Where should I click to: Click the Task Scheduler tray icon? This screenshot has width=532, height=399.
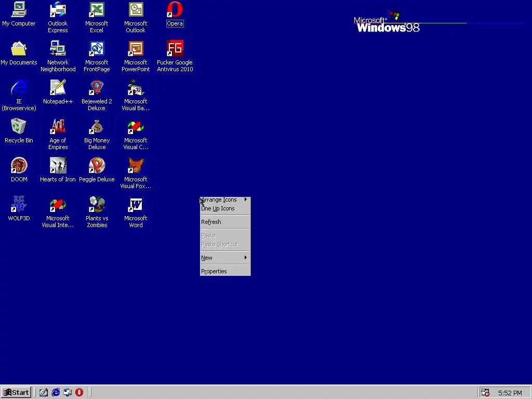coord(485,393)
